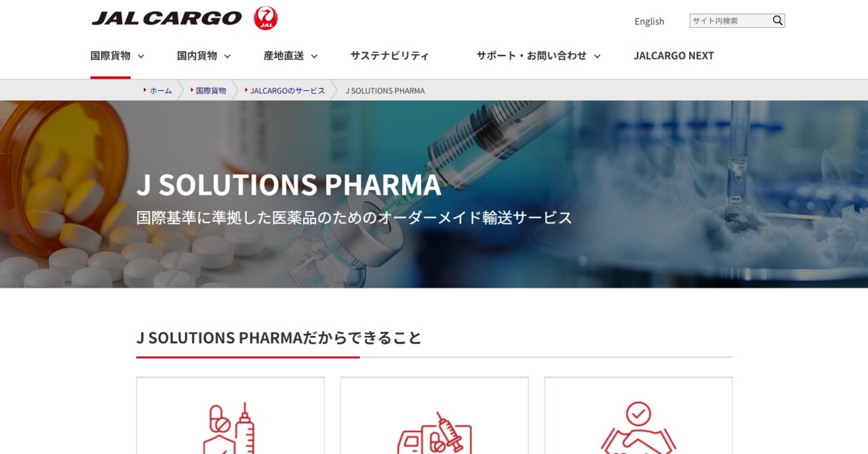This screenshot has width=868, height=454.
Task: Click the JAL CARGO wordmark logo
Action: coord(167,18)
